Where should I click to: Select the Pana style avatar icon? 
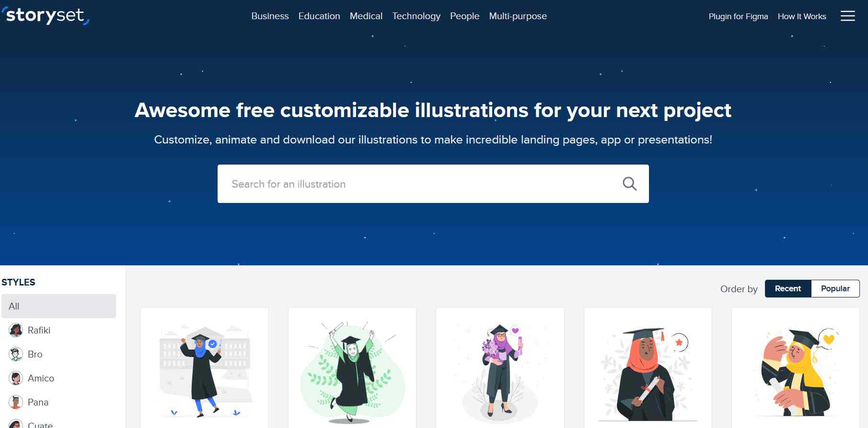[x=16, y=402]
